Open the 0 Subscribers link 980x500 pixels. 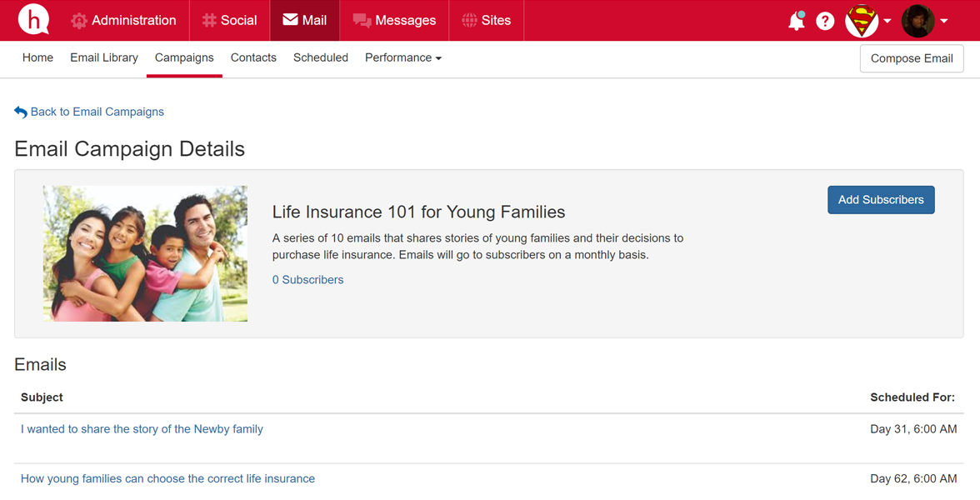click(x=308, y=280)
